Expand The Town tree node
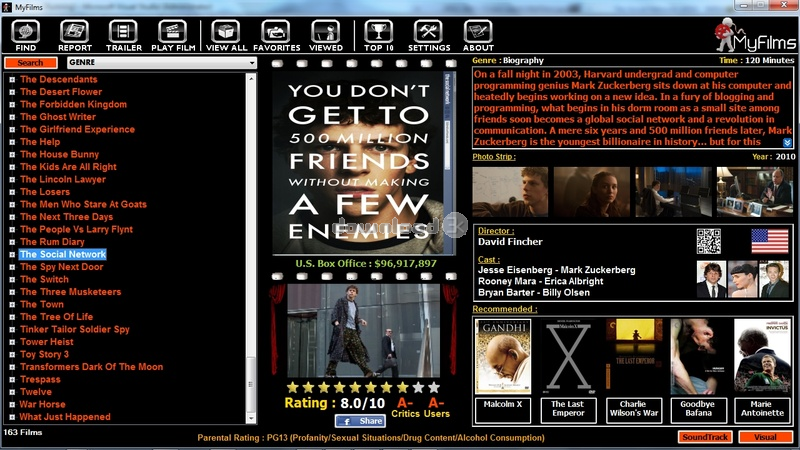800x450 pixels. [12, 305]
